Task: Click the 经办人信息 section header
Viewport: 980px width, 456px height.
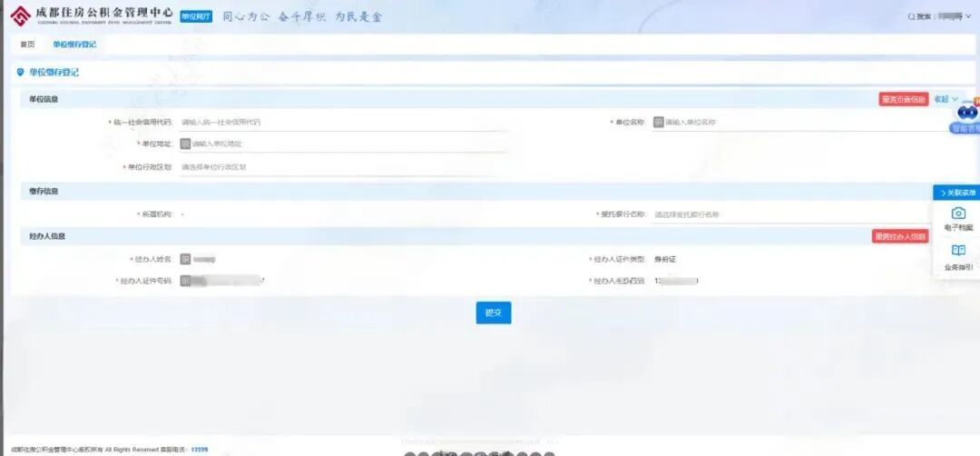Action: point(47,236)
